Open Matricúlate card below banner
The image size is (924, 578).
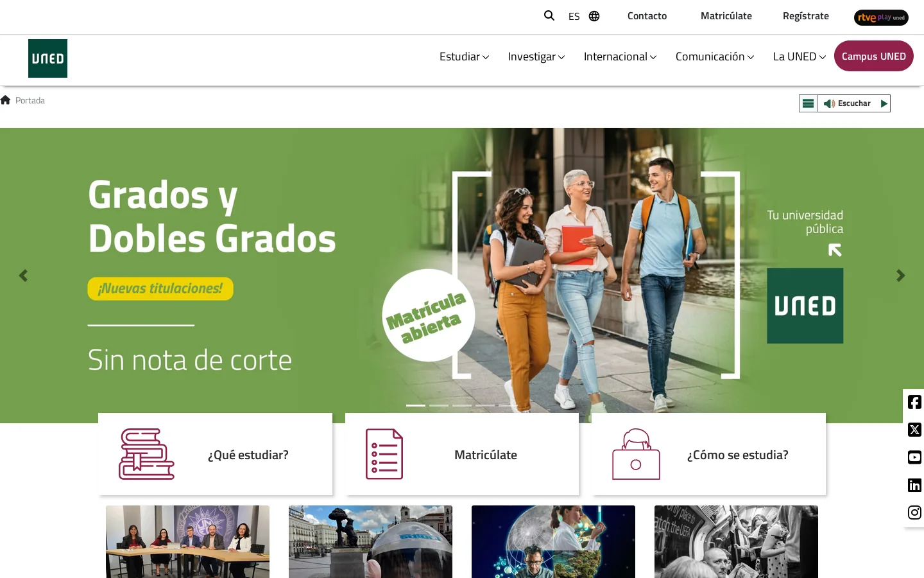462,454
